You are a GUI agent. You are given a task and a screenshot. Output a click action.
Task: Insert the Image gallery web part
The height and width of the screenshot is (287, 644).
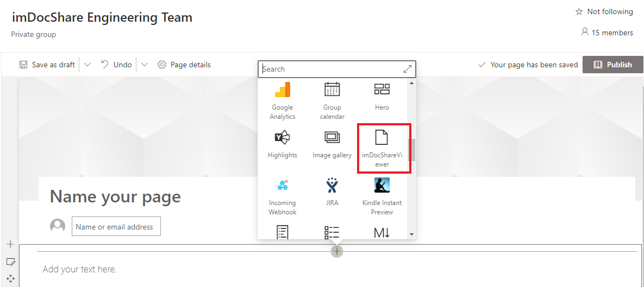(x=332, y=144)
